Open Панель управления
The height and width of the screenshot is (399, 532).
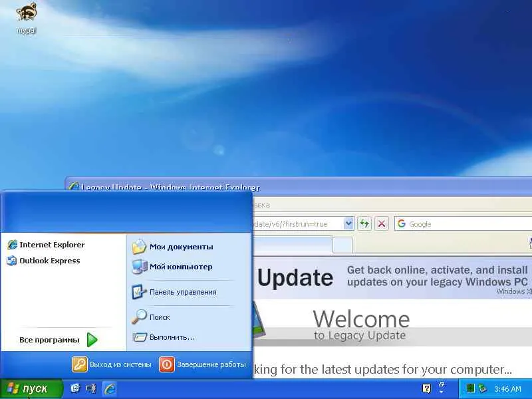(174, 292)
